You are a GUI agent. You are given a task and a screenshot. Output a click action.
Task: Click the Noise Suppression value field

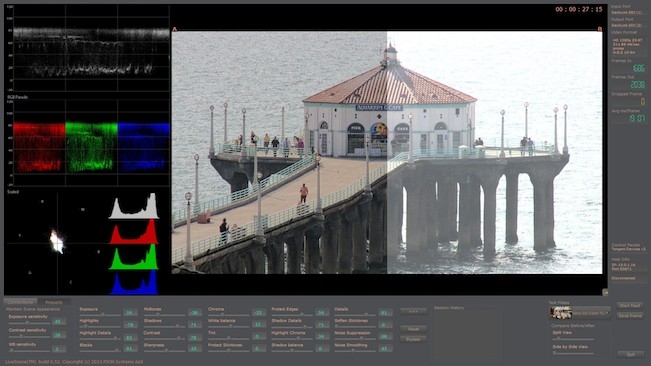pos(385,337)
